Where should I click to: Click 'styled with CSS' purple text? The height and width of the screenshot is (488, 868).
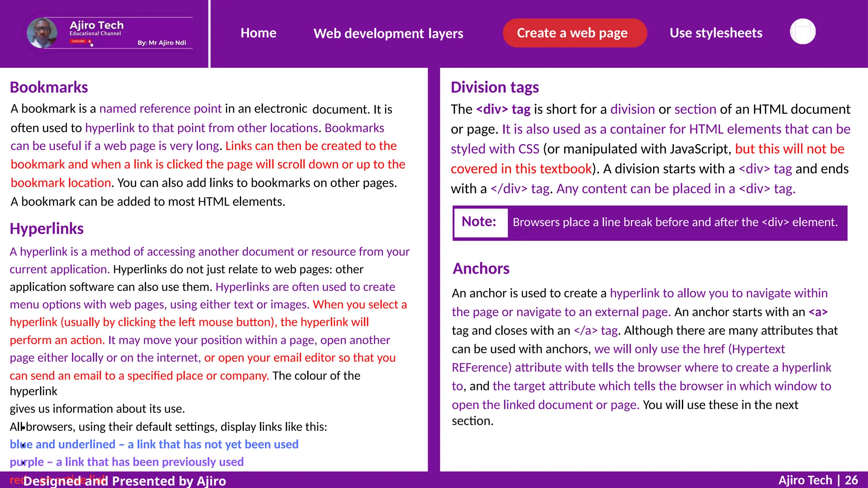[x=495, y=149]
